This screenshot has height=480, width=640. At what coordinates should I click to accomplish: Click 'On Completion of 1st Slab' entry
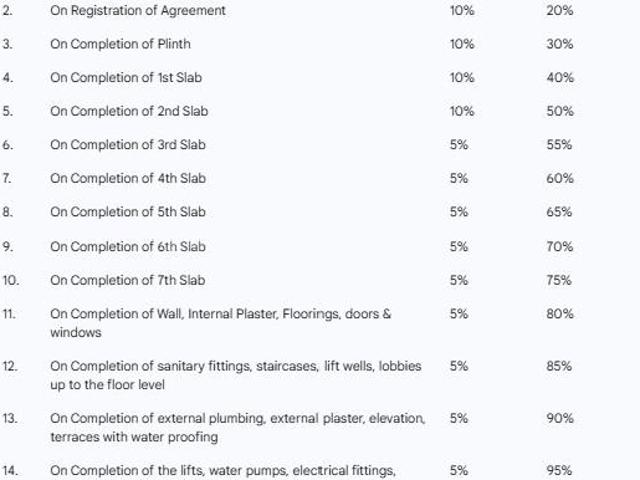(x=128, y=78)
